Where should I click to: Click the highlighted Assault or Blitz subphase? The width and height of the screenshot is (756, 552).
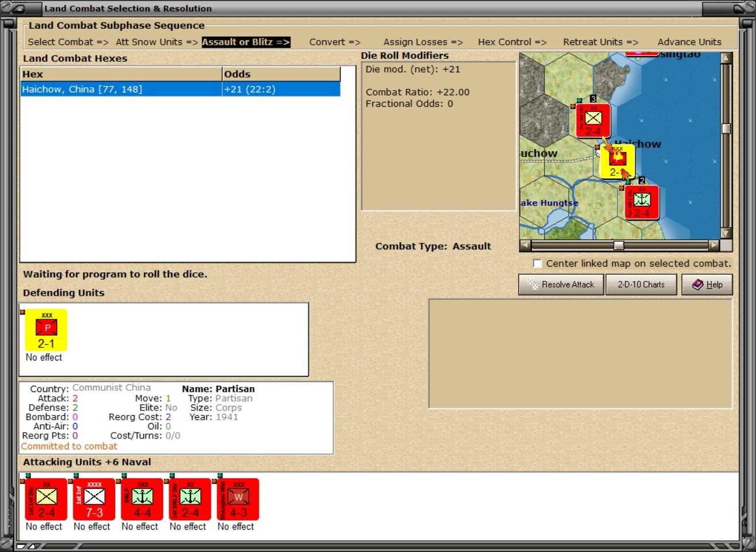246,42
